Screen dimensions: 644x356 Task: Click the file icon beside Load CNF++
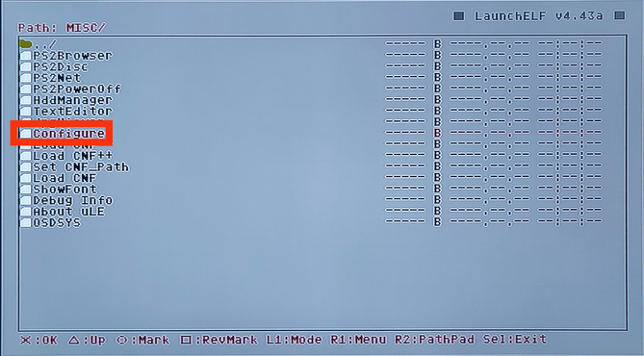[x=26, y=156]
